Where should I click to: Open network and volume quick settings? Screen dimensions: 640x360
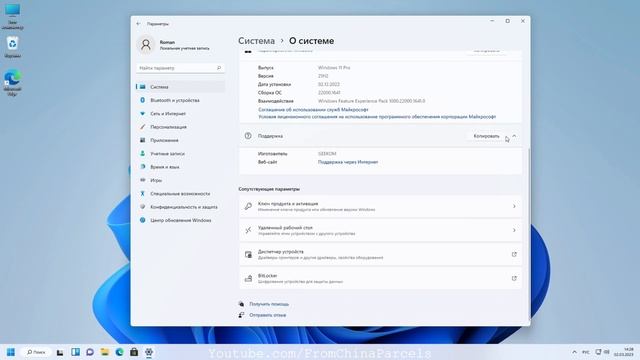(x=602, y=352)
